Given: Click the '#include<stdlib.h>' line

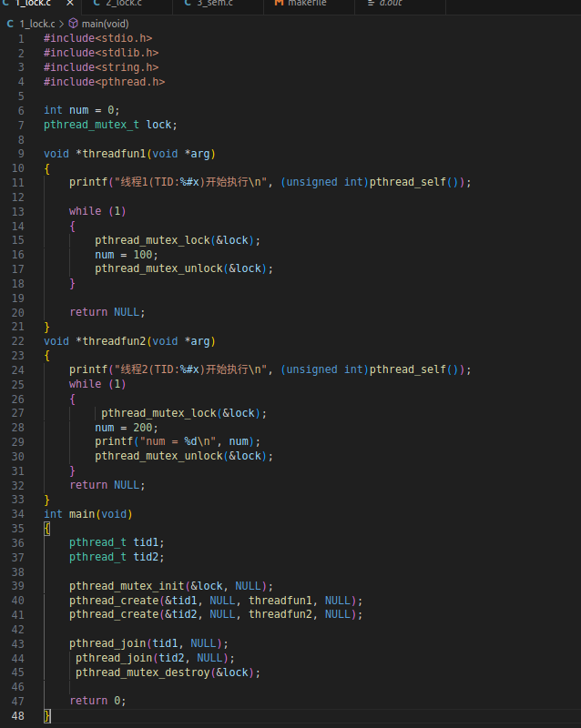Looking at the screenshot, I should point(101,53).
